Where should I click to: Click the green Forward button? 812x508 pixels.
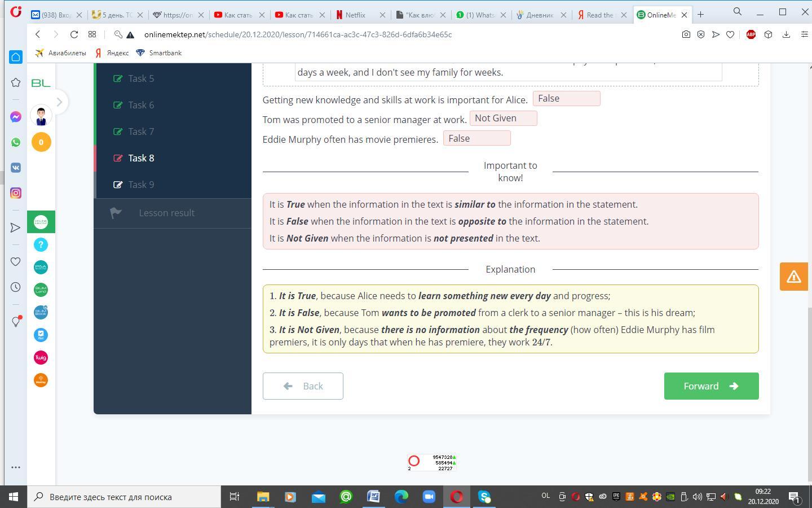[x=710, y=386]
